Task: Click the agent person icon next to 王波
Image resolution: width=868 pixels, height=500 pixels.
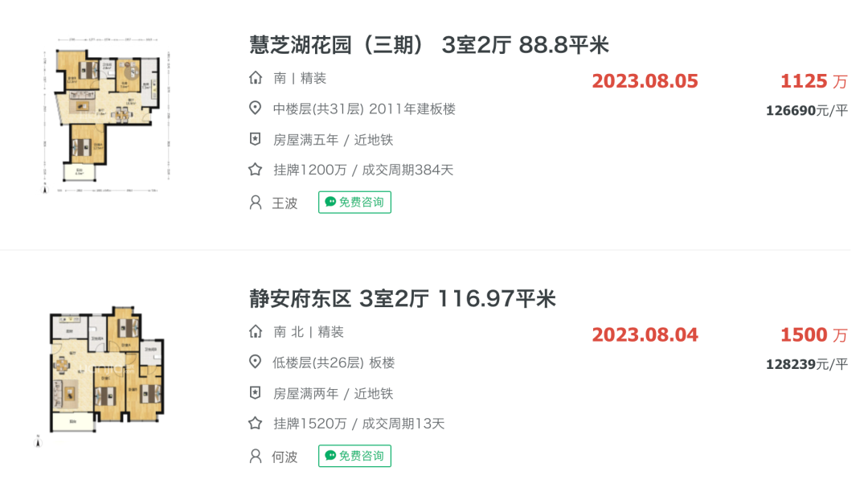Action: 256,202
